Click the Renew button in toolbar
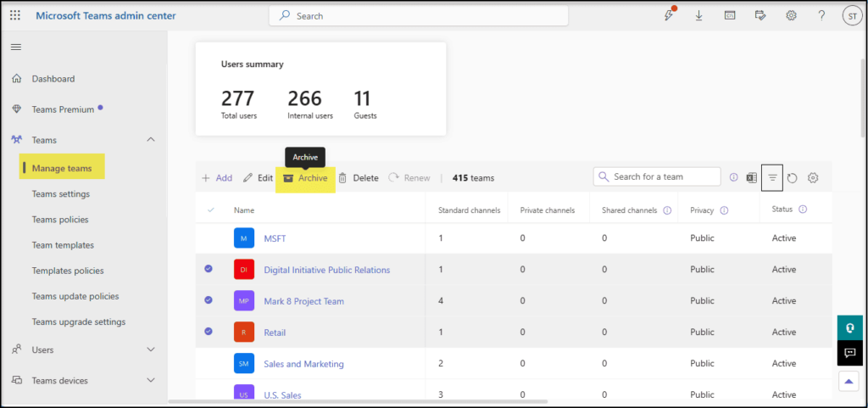This screenshot has width=868, height=408. 409,177
